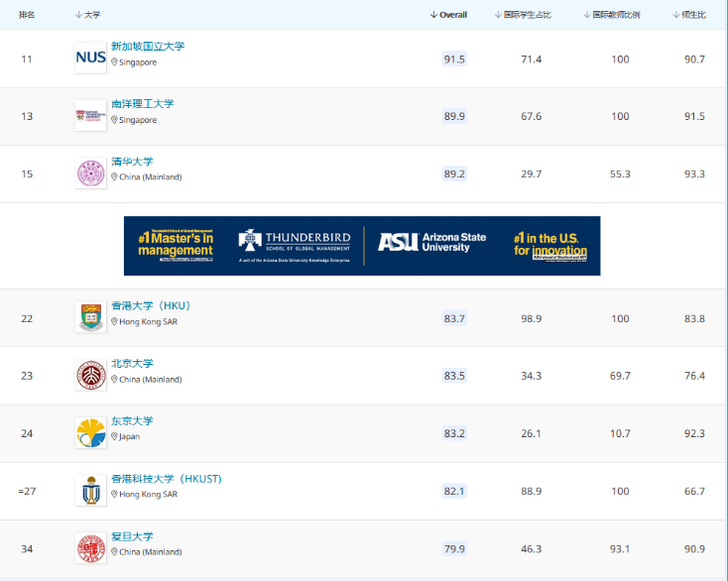Click the overall score 83.5
Screen dimensions: 728x581
tap(454, 376)
